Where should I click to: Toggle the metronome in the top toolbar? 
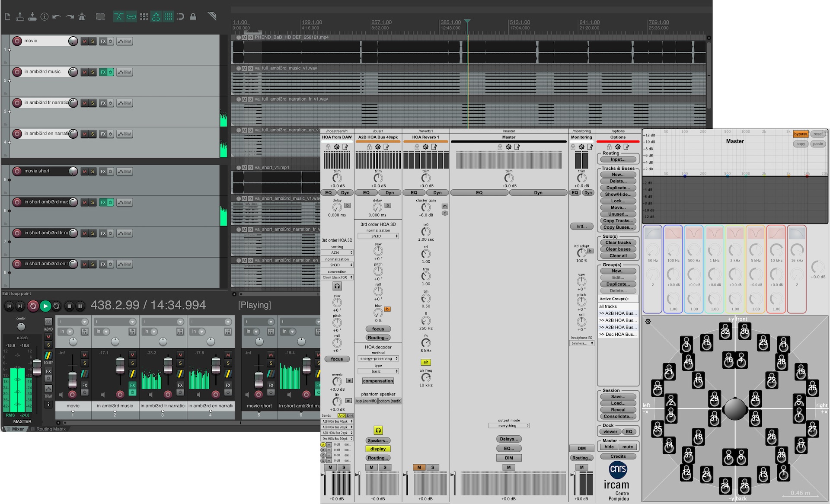(82, 17)
